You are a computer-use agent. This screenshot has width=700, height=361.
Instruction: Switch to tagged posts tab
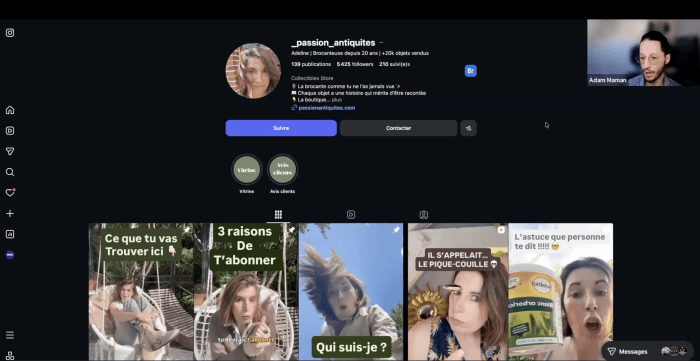424,215
